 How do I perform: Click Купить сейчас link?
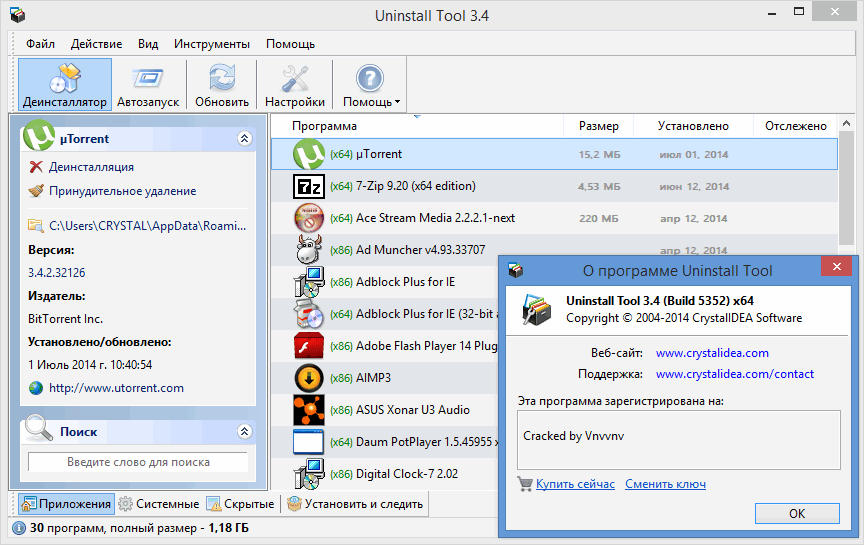(x=575, y=484)
